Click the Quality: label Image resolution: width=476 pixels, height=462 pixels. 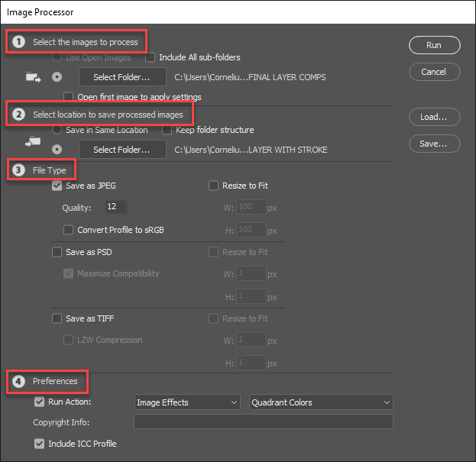click(76, 208)
